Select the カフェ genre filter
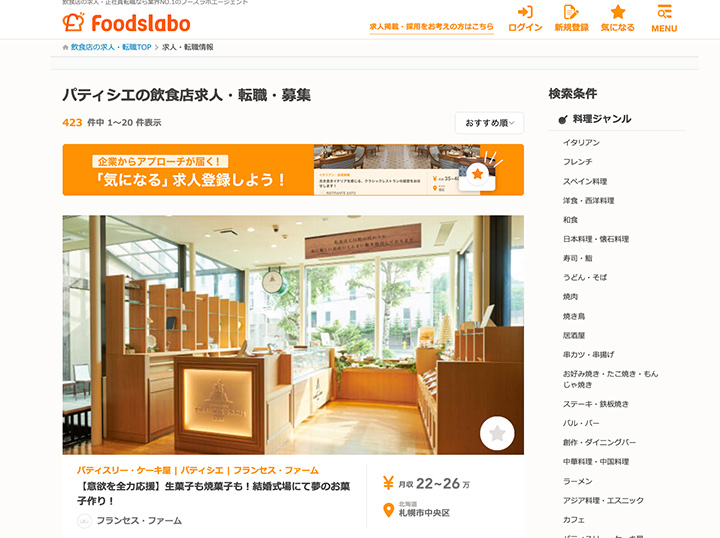720x538 pixels. tap(574, 520)
